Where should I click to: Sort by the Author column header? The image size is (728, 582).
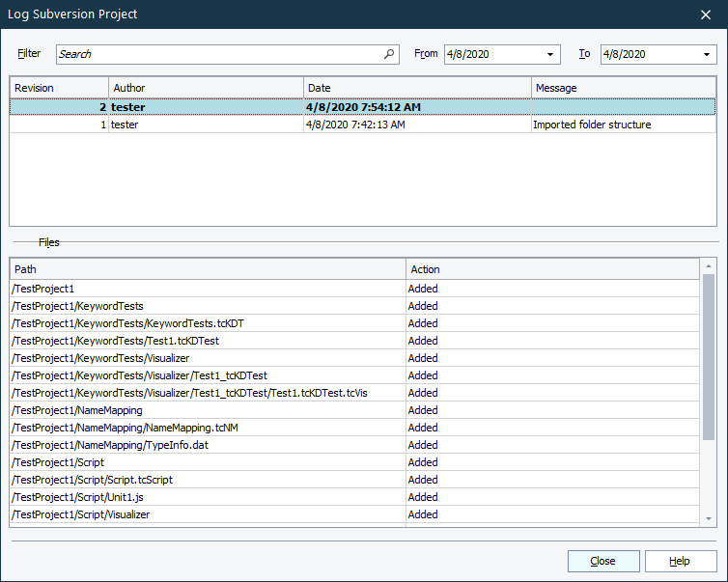click(206, 88)
